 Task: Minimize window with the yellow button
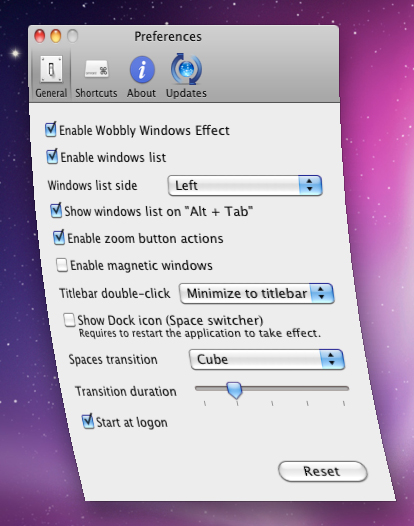56,36
